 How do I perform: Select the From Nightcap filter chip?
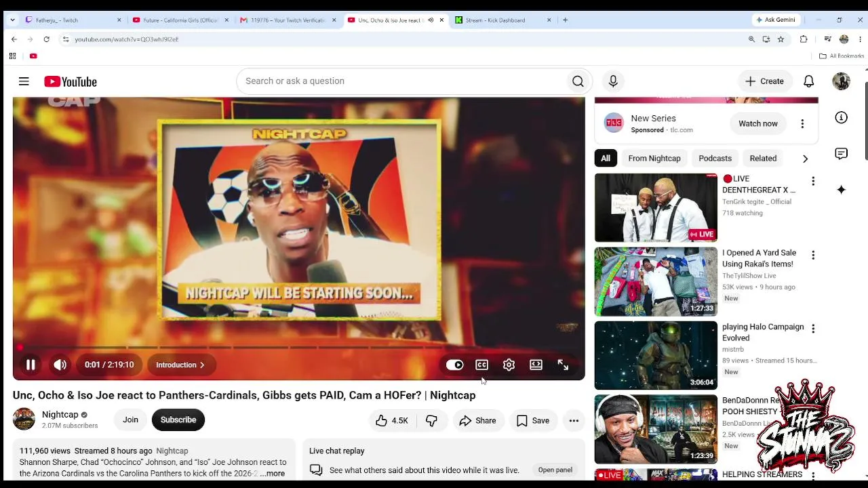pyautogui.click(x=654, y=159)
